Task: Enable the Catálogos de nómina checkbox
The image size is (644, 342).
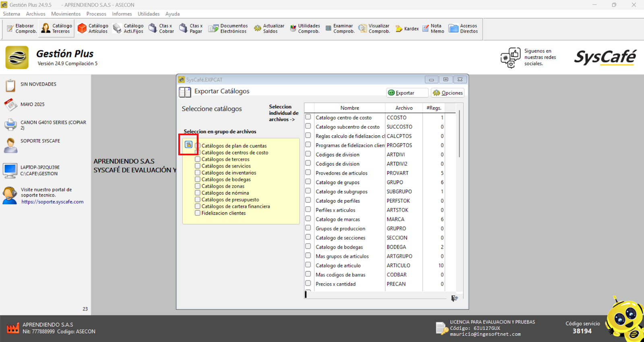Action: pyautogui.click(x=198, y=193)
